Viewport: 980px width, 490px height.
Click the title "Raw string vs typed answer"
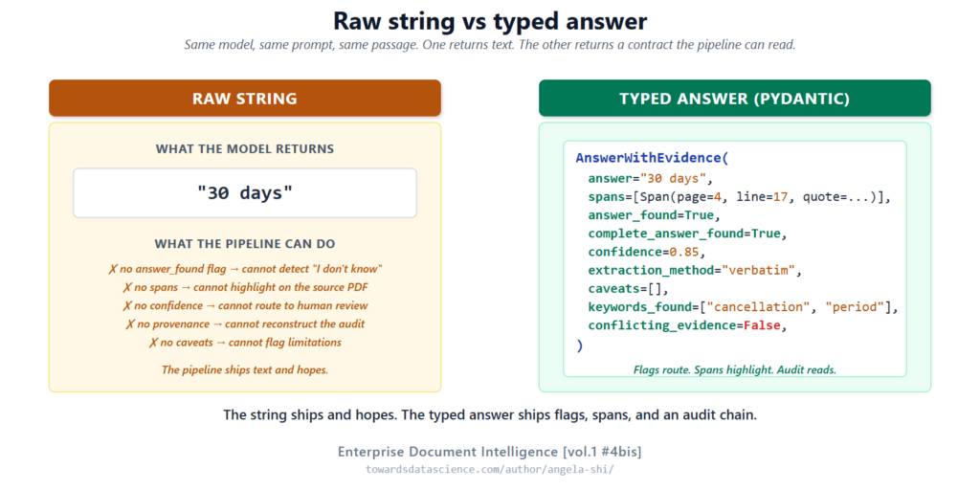coord(490,21)
